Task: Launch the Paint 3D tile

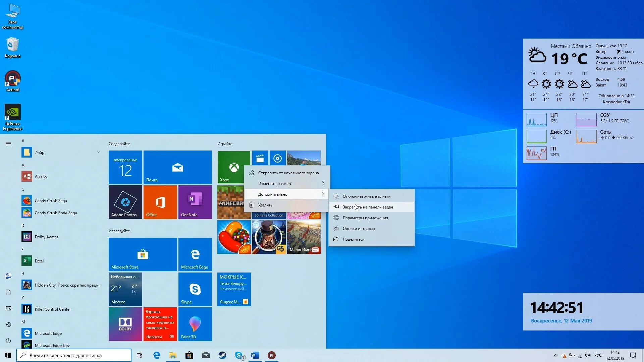Action: pos(195,324)
